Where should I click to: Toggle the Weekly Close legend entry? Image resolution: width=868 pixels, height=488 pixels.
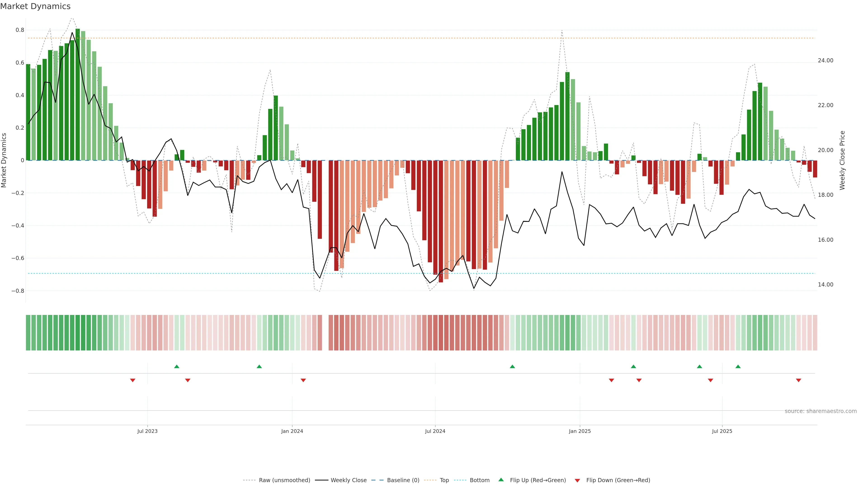click(x=348, y=480)
